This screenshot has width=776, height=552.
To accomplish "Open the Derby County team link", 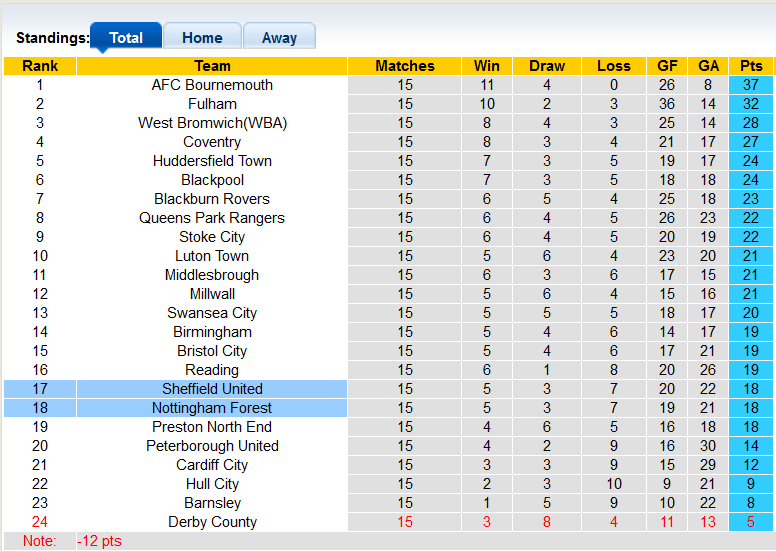I will pos(212,522).
